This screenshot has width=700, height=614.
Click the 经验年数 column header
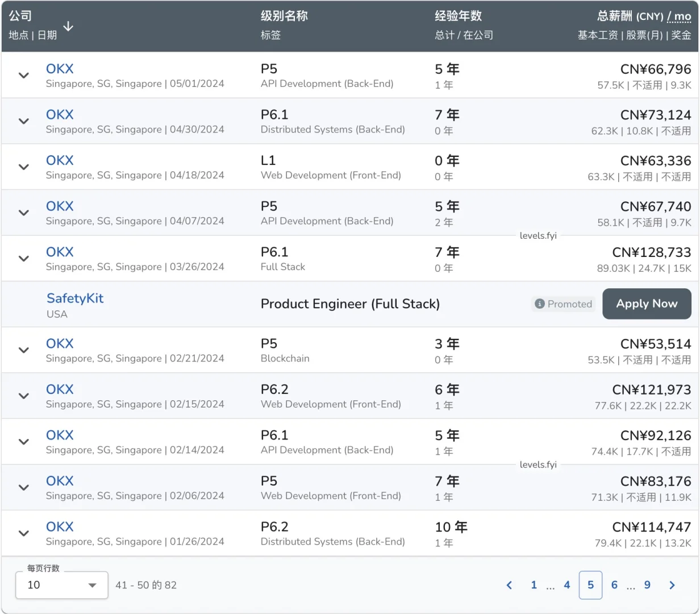[x=458, y=16]
